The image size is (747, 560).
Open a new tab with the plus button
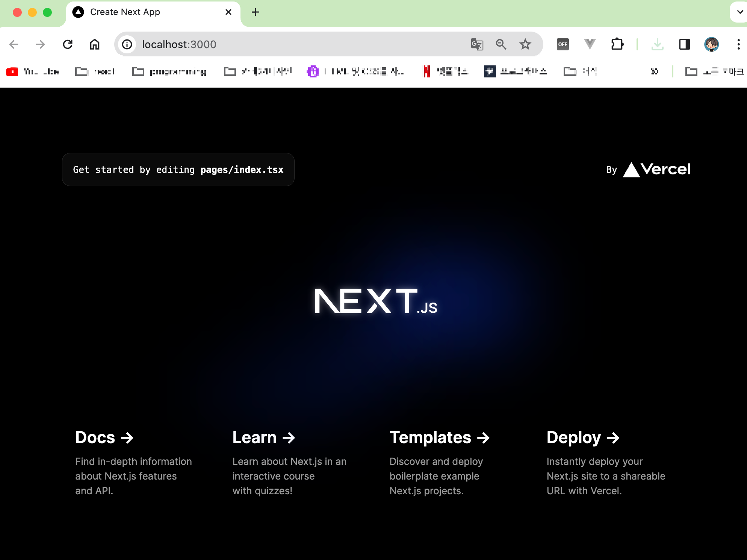256,12
